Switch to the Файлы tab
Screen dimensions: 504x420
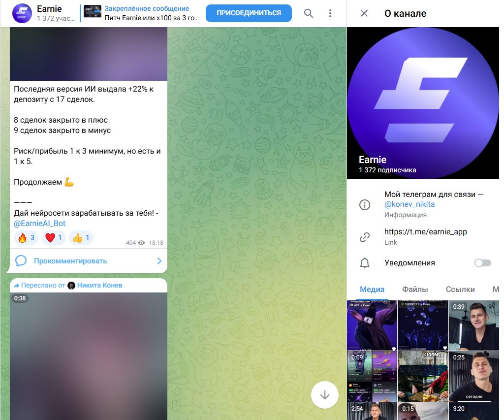415,289
